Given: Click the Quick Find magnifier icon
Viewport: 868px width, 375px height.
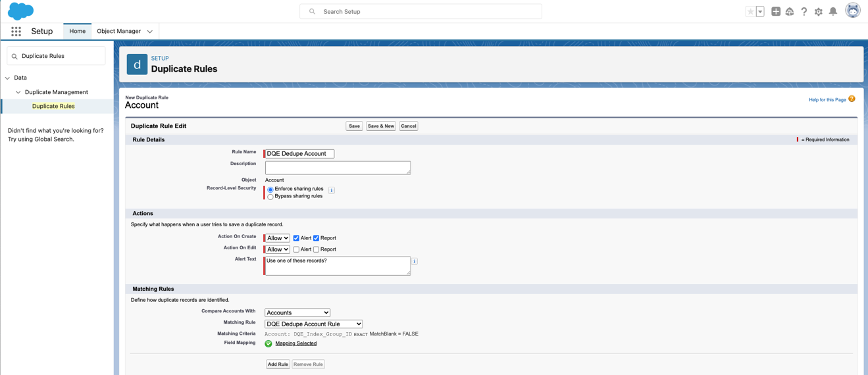Looking at the screenshot, I should 14,56.
